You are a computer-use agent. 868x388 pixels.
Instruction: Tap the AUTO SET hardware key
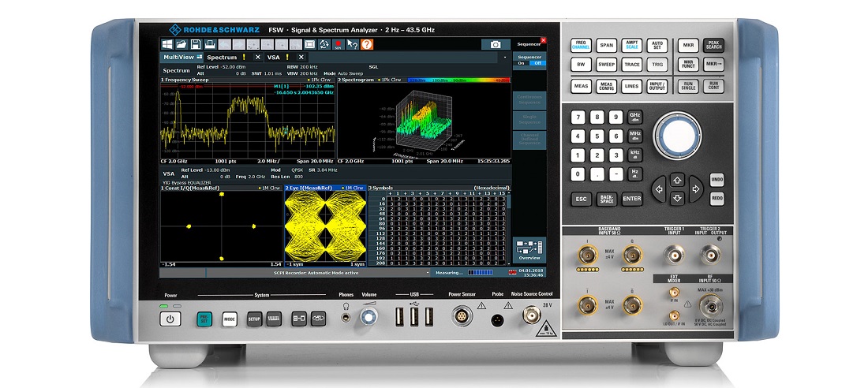coord(657,46)
